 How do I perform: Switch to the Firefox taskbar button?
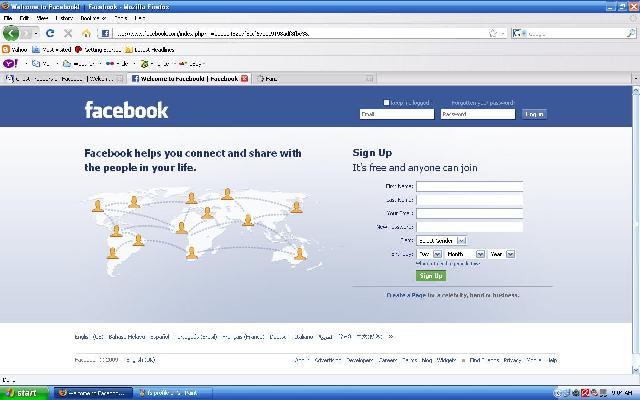point(93,393)
